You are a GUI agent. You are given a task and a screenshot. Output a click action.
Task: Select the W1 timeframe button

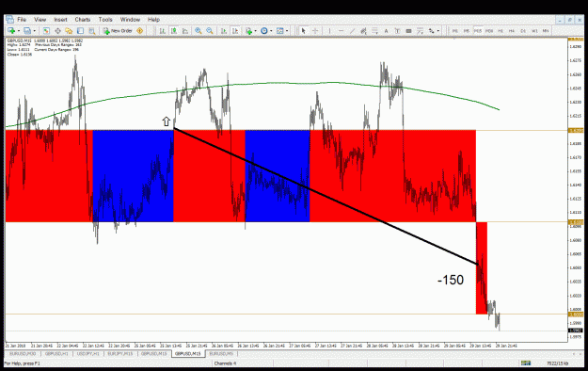(534, 31)
